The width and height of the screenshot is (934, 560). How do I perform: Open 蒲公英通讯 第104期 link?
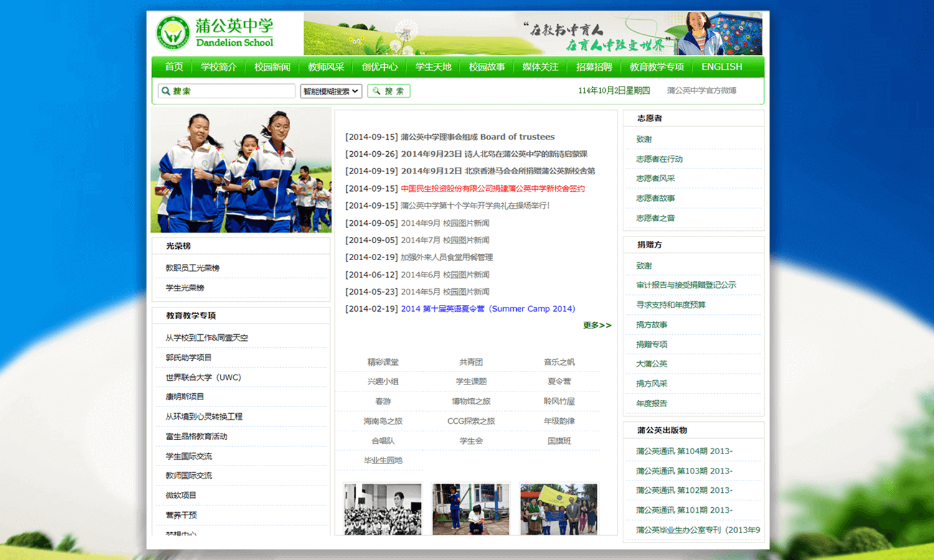coord(684,451)
